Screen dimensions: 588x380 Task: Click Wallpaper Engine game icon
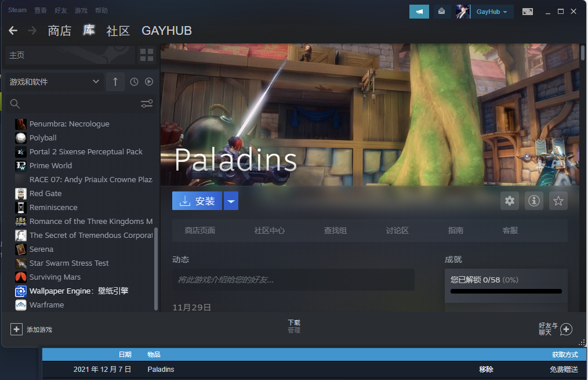click(x=21, y=291)
